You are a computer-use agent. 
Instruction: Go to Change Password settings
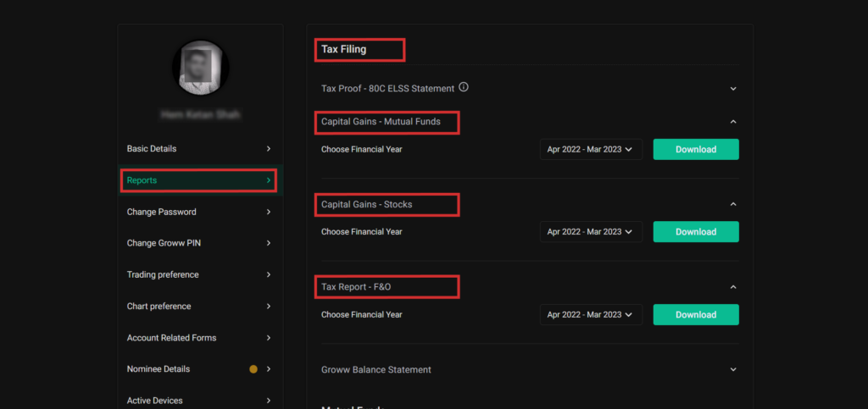(198, 212)
